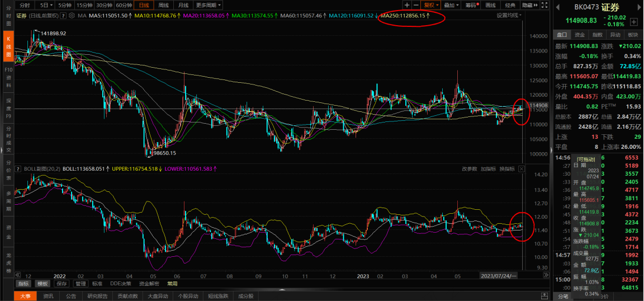Viewport: 644px width, 301px height.
Task: Hide side panel with 隐藏 button
Action: coord(529,6)
